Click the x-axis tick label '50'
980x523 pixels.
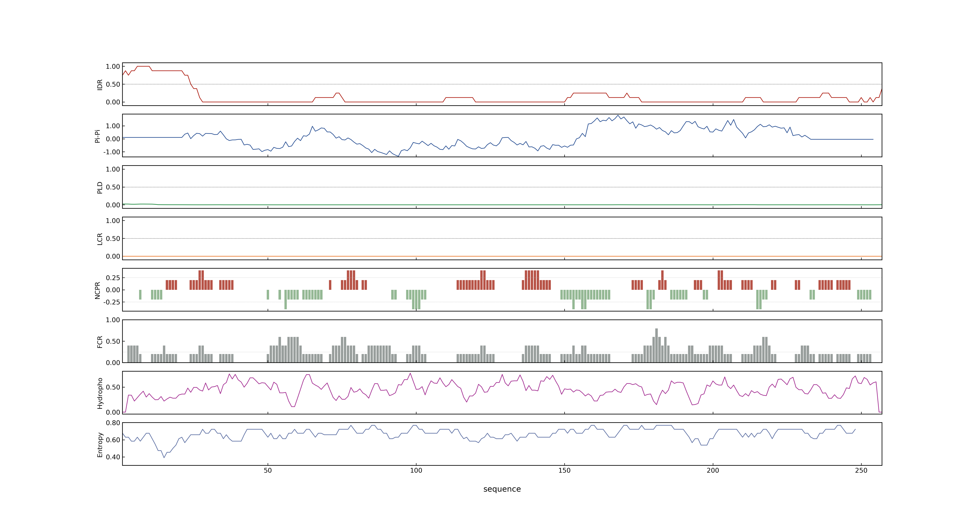tap(268, 470)
